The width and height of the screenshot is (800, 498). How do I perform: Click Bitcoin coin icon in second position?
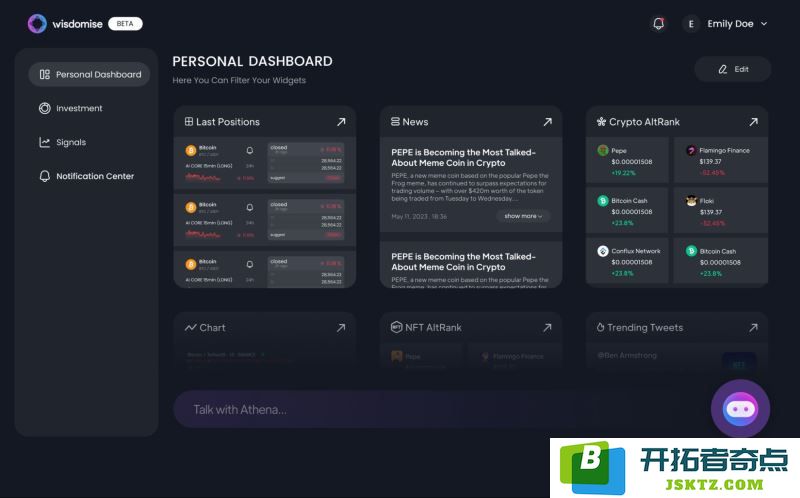click(191, 207)
